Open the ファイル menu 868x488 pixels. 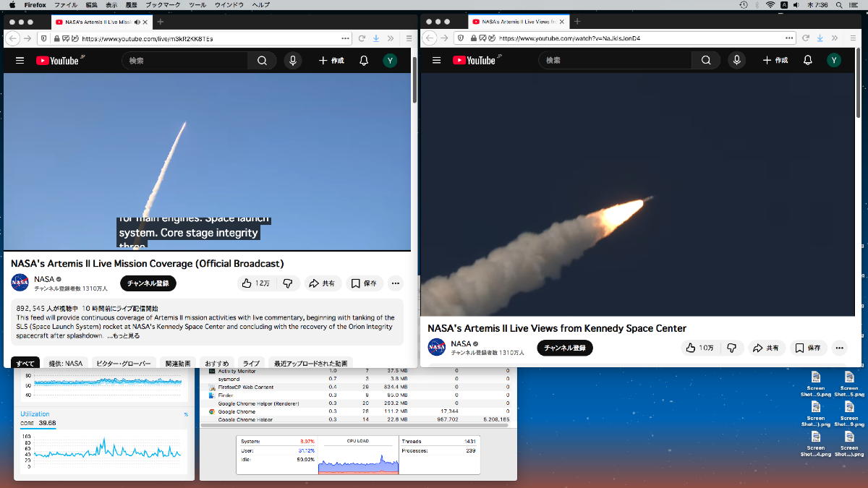(66, 4)
